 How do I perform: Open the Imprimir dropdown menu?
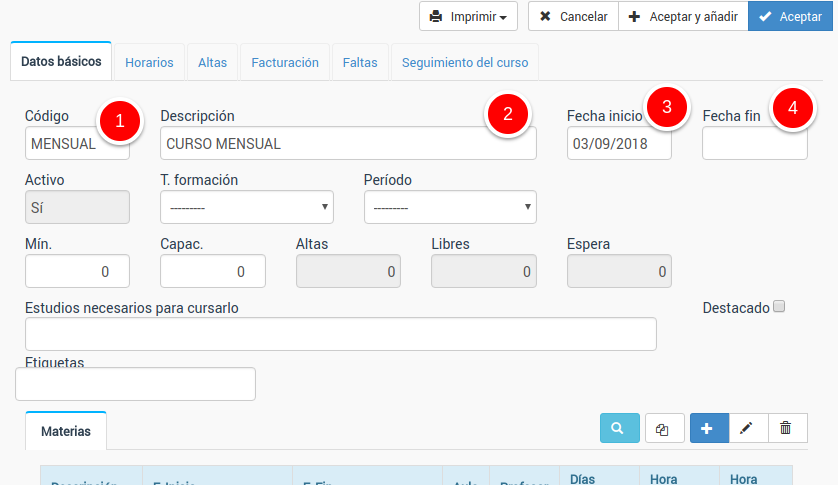pyautogui.click(x=468, y=17)
